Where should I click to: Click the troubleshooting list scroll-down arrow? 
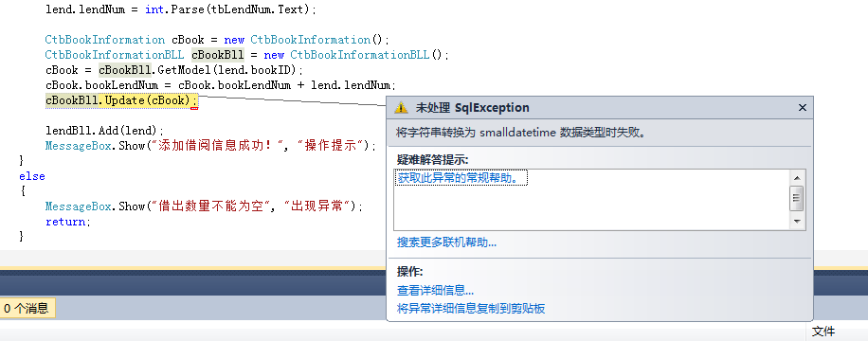797,222
